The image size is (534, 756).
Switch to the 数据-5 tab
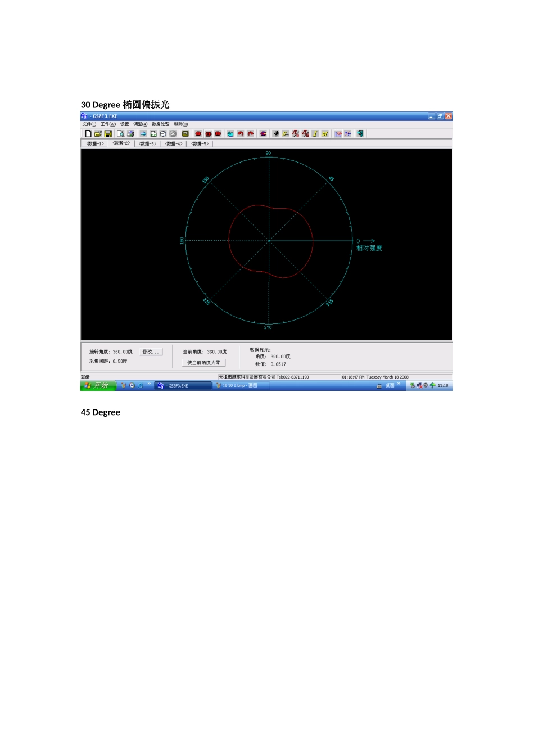tap(200, 143)
